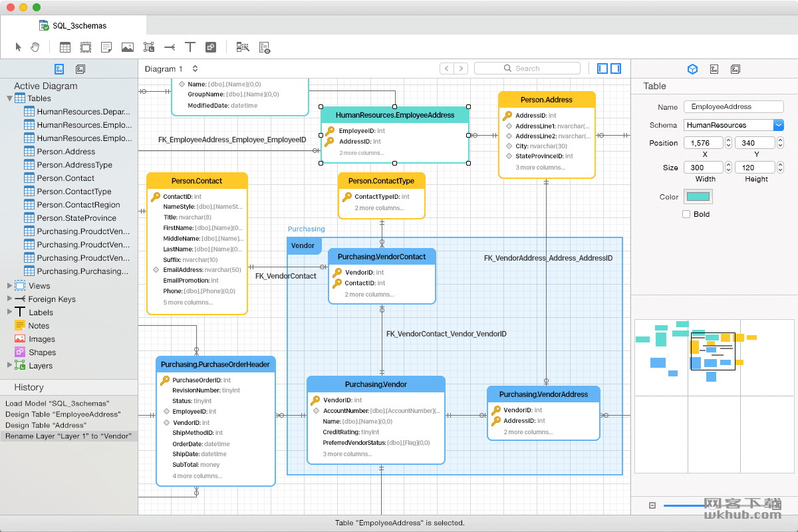
Task: Switch to the SQL_3schemas tab
Action: pos(73,25)
